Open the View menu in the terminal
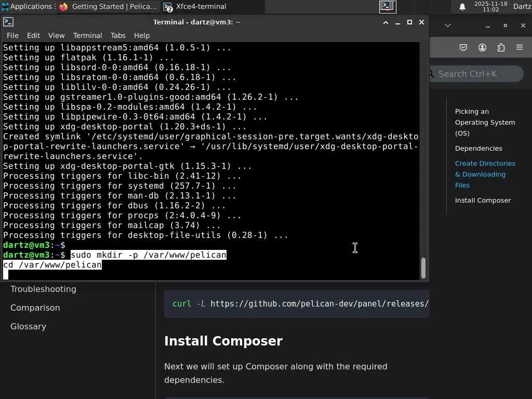This screenshot has width=532, height=399. point(56,35)
